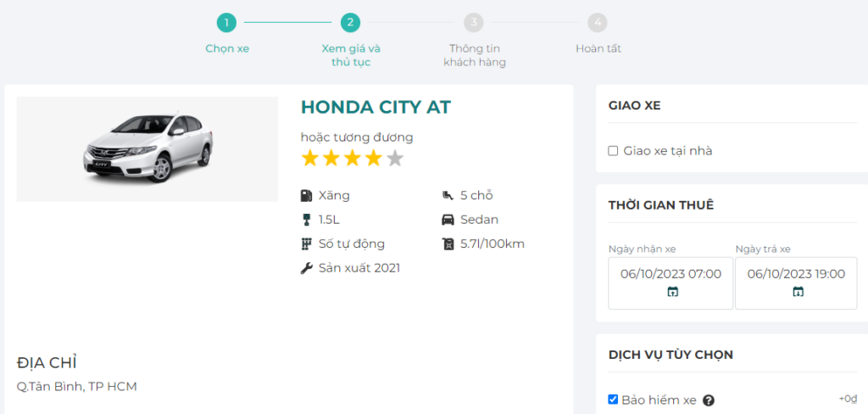868x414 pixels.
Task: Click the Honda City AT title
Action: pyautogui.click(x=376, y=107)
